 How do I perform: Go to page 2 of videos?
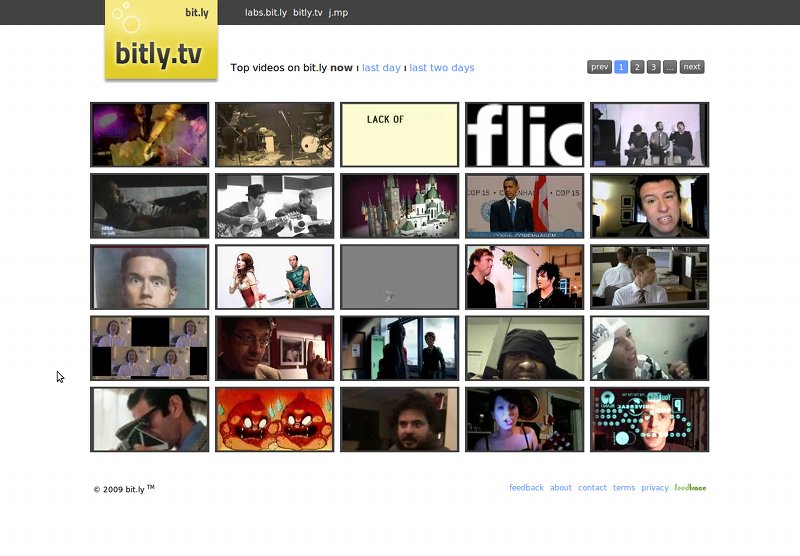pyautogui.click(x=637, y=67)
